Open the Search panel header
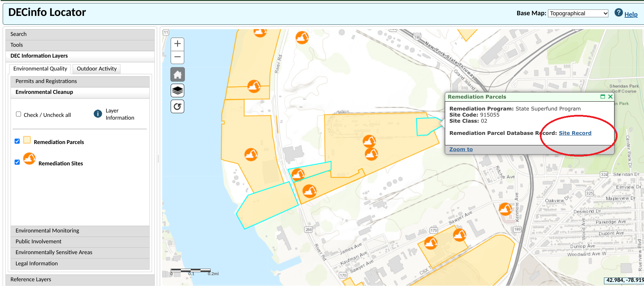Screen dimensions: 644x286 click(x=80, y=34)
